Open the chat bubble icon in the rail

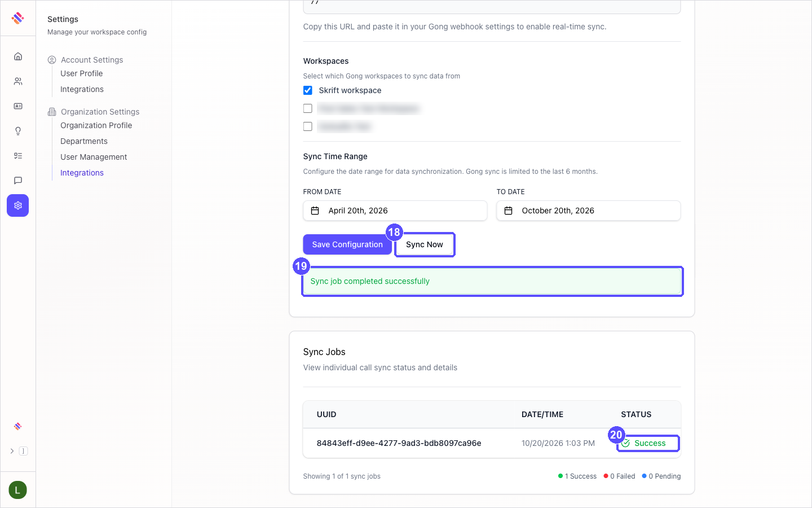pos(18,181)
